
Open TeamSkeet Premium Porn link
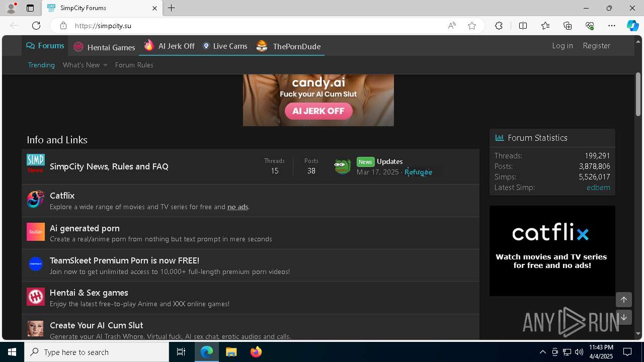(x=124, y=260)
